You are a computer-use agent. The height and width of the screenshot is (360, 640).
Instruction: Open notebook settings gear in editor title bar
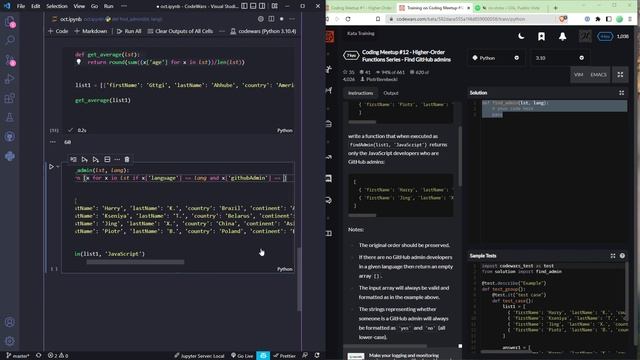click(261, 19)
